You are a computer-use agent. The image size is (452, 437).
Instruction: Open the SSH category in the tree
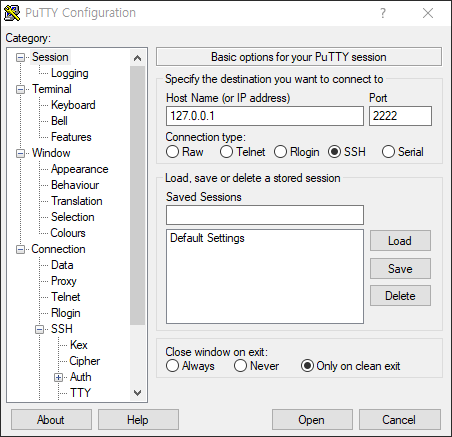click(62, 329)
